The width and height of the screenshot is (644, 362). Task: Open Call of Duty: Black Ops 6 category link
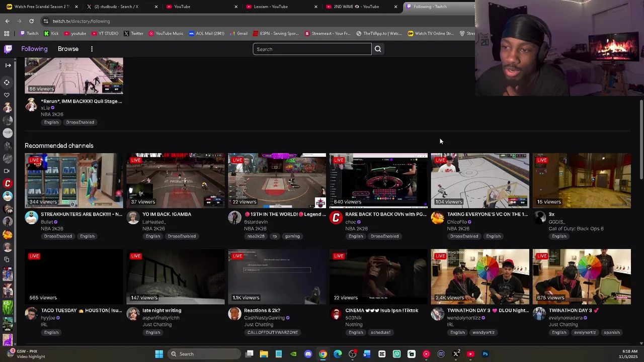(x=576, y=228)
